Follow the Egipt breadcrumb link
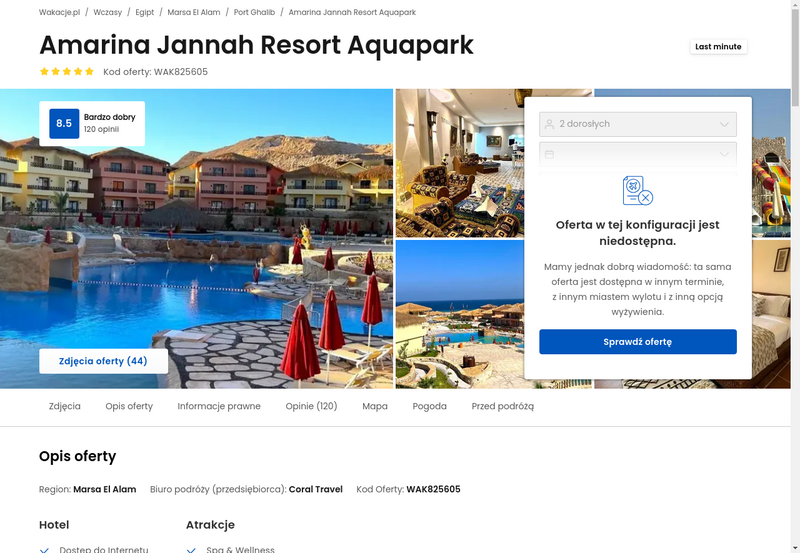The height and width of the screenshot is (553, 800). click(x=144, y=12)
